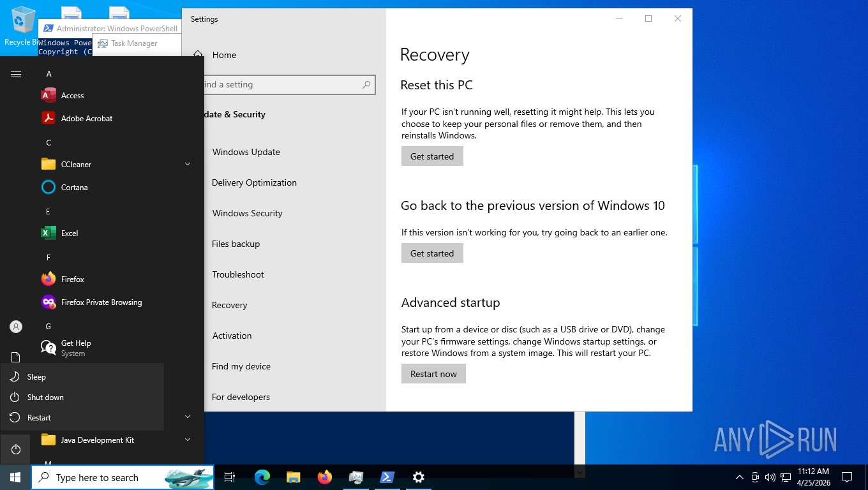Choose Shut down from the power menu

82,397
